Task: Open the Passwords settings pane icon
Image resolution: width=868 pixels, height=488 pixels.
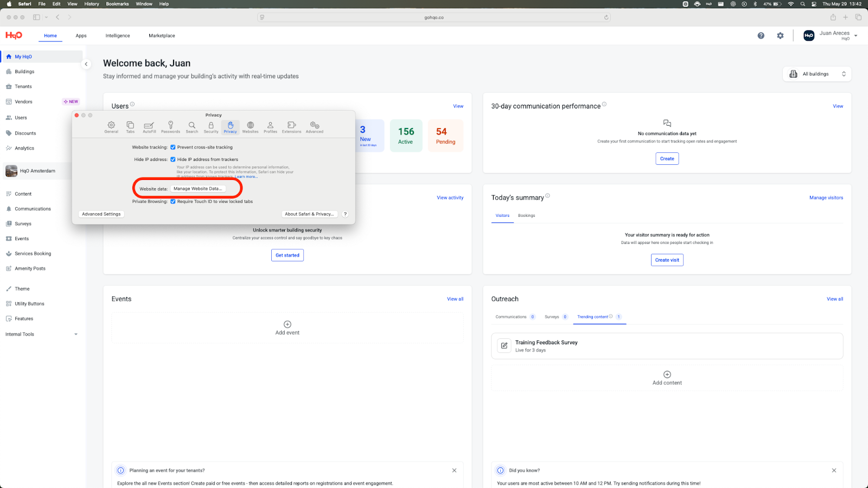Action: (x=170, y=127)
